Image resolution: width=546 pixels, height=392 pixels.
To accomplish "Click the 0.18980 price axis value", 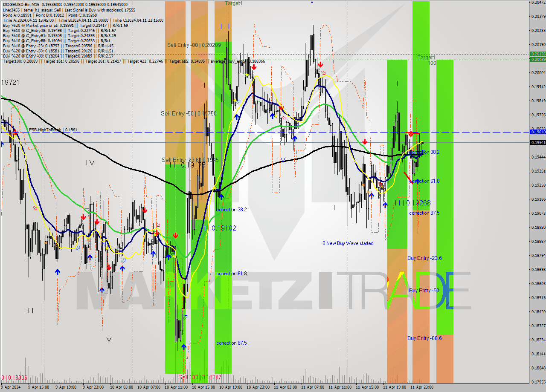I will pyautogui.click(x=538, y=227).
